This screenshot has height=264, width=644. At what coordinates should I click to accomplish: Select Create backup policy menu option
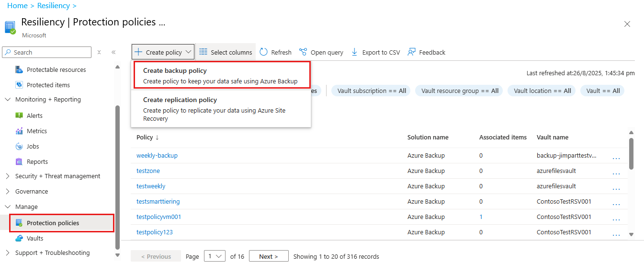[x=222, y=75]
